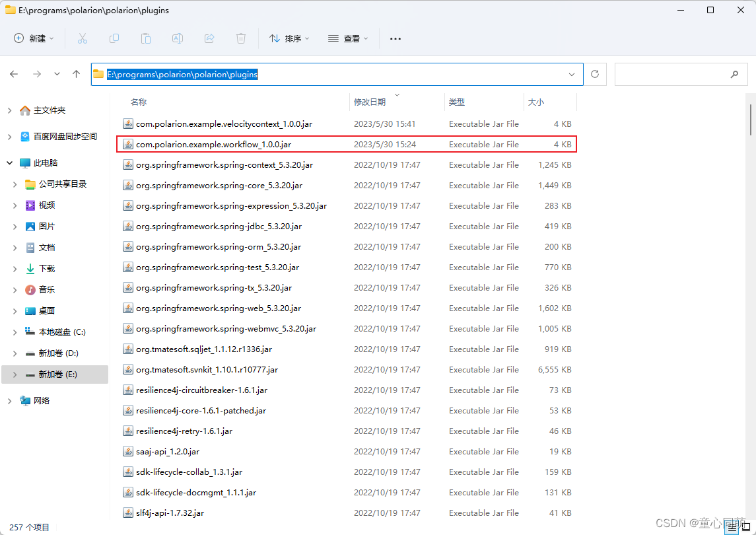Screen dimensions: 756x535
Task: Open 文档 folder in sidebar
Action: coord(47,248)
